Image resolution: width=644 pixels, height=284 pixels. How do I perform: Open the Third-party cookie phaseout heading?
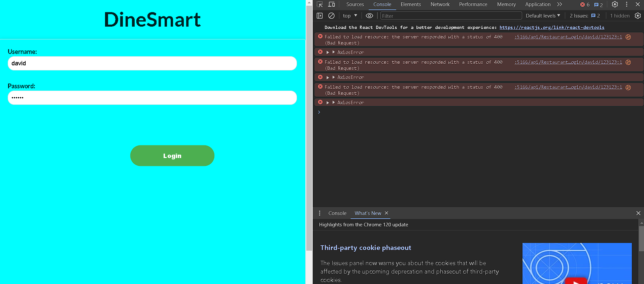point(366,248)
